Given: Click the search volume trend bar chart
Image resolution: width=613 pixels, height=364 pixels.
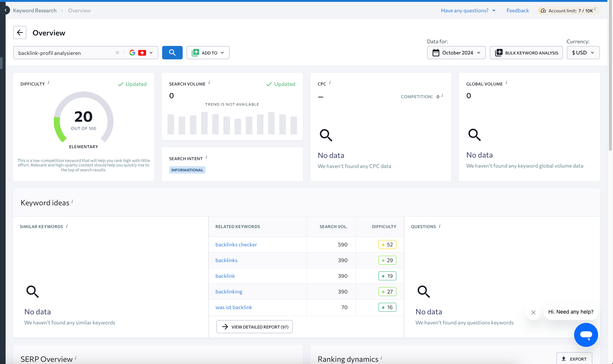Looking at the screenshot, I should [x=232, y=123].
